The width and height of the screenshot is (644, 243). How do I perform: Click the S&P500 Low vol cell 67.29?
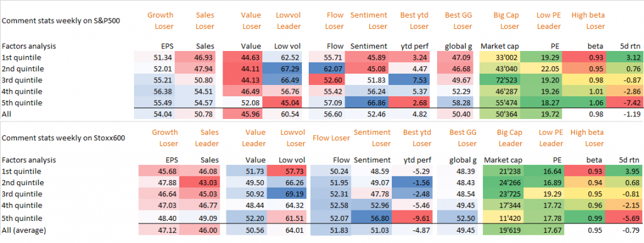[287, 68]
